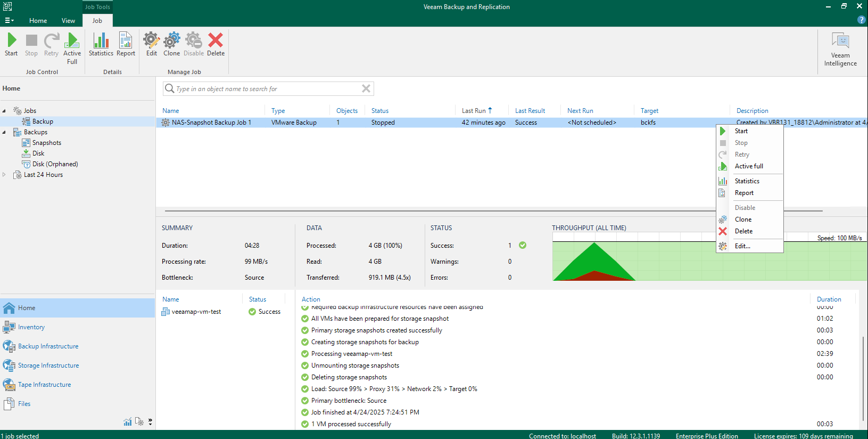Screen dimensions: 868x439
Task: Open Veeam Intelligence panel
Action: point(840,50)
